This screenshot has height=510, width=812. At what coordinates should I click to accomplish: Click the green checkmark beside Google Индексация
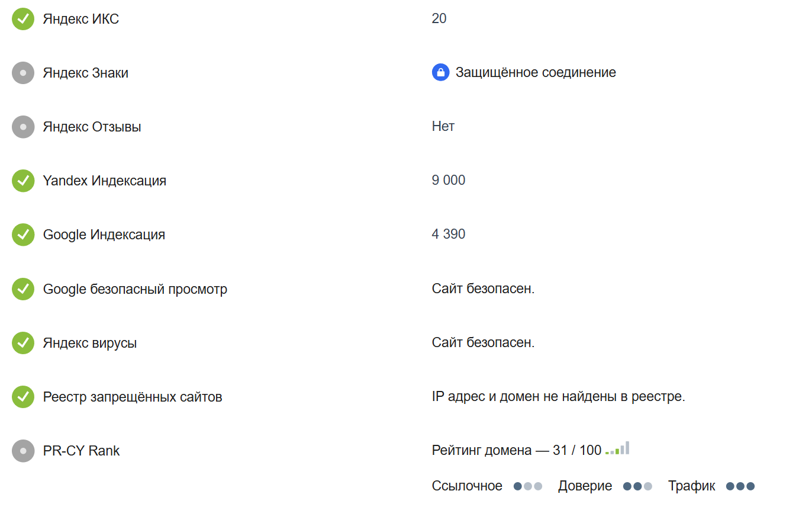point(23,235)
